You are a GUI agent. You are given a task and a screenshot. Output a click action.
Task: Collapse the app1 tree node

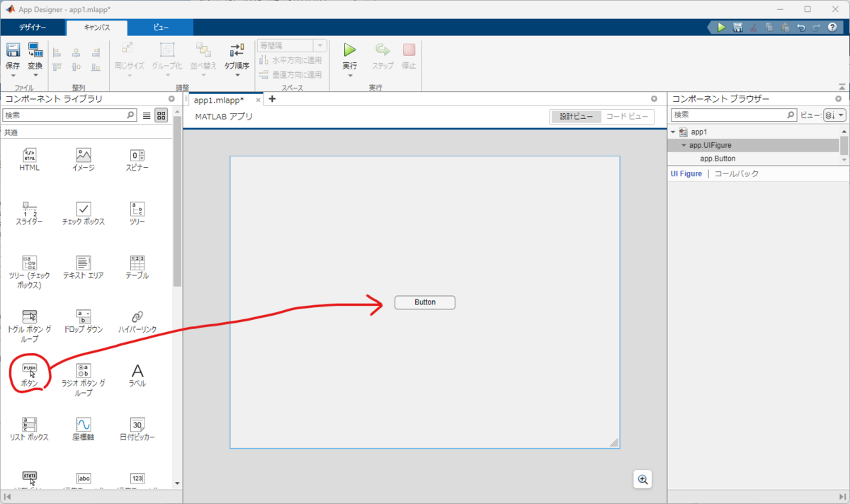(x=673, y=132)
